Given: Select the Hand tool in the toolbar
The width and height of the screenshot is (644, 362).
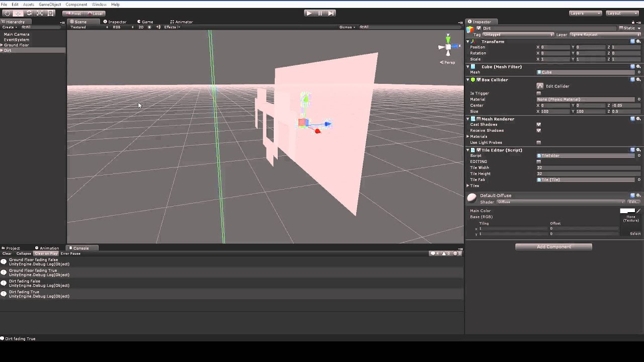Looking at the screenshot, I should pos(7,13).
